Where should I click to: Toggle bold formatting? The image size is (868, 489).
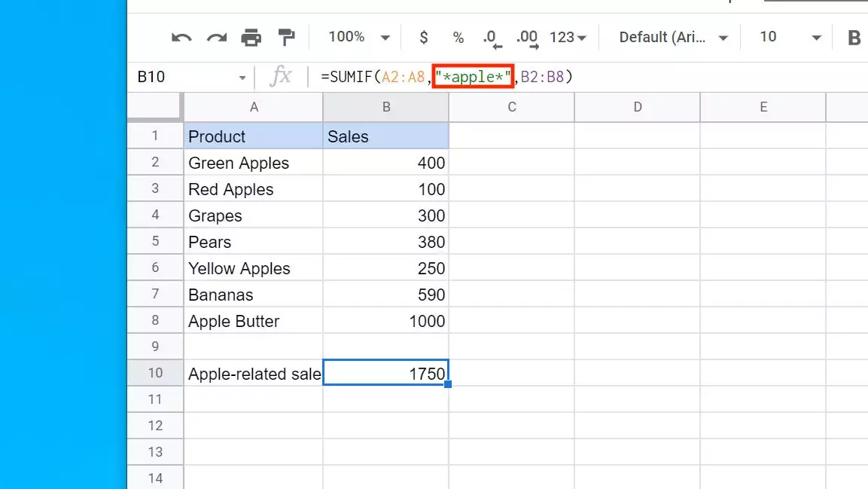click(854, 38)
